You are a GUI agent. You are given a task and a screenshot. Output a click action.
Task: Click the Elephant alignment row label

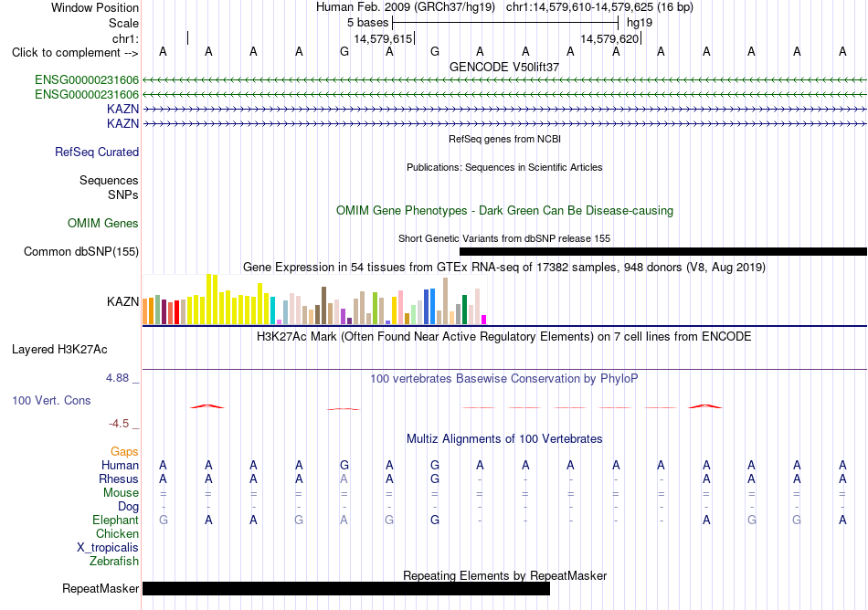(x=116, y=521)
